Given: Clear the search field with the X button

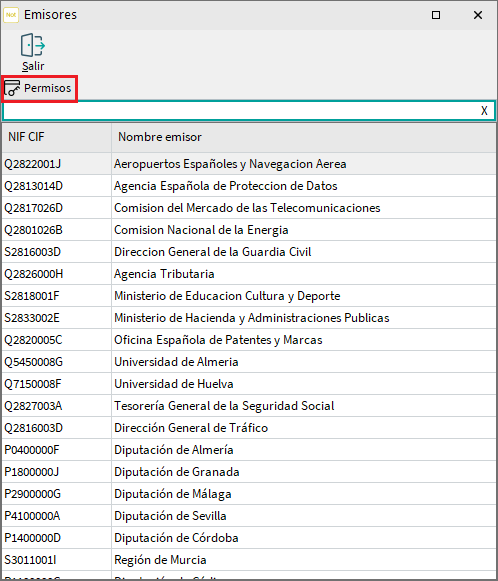Looking at the screenshot, I should 484,110.
